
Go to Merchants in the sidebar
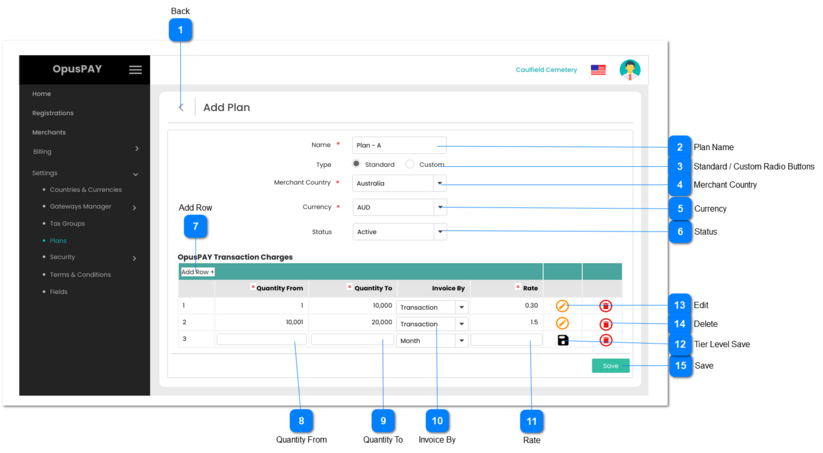click(49, 132)
